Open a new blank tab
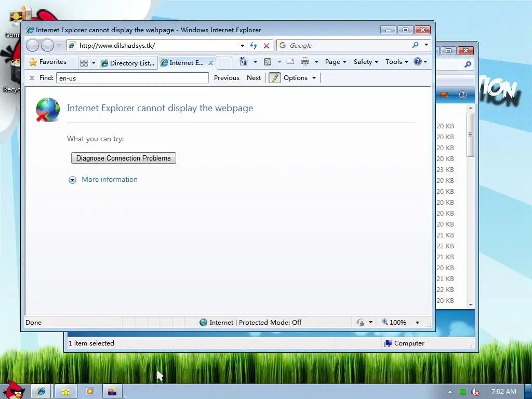532x399 pixels. pos(224,63)
